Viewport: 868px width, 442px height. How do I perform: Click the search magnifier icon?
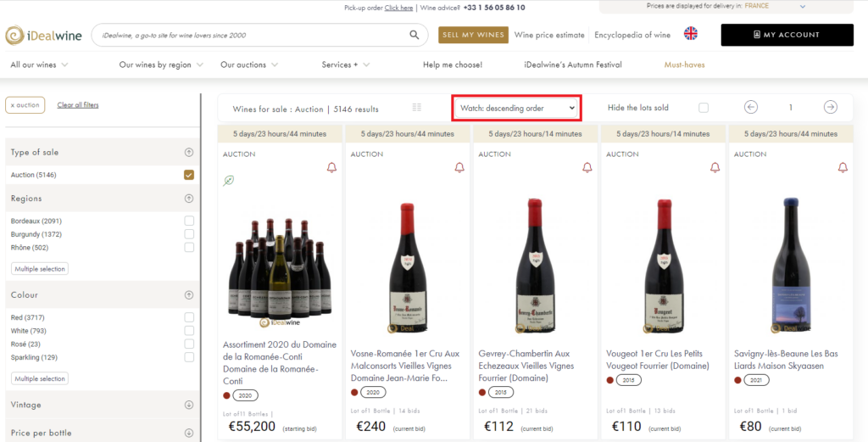coord(414,35)
